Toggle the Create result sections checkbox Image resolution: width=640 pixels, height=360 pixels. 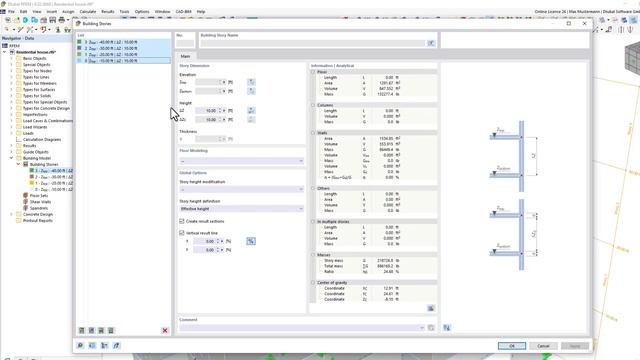click(182, 221)
